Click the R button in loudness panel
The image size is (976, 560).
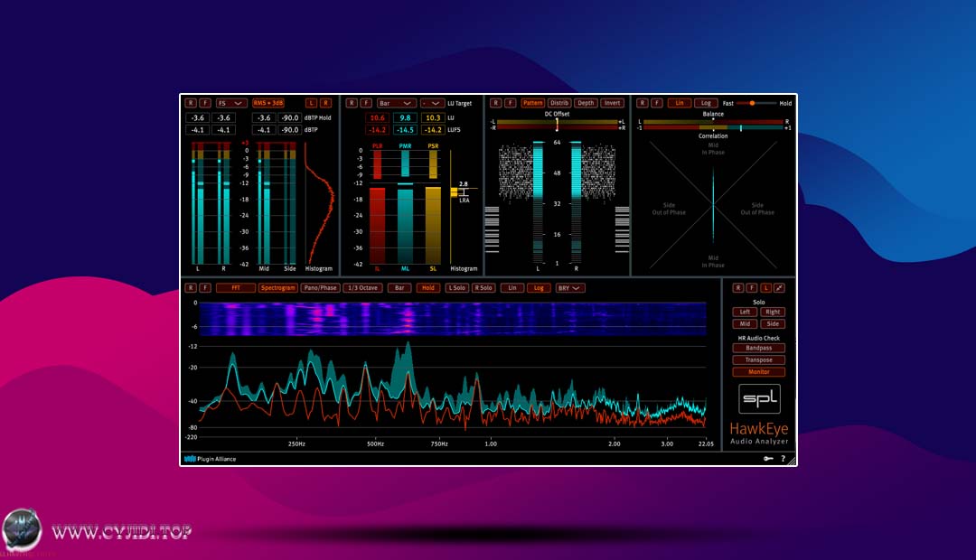[352, 103]
